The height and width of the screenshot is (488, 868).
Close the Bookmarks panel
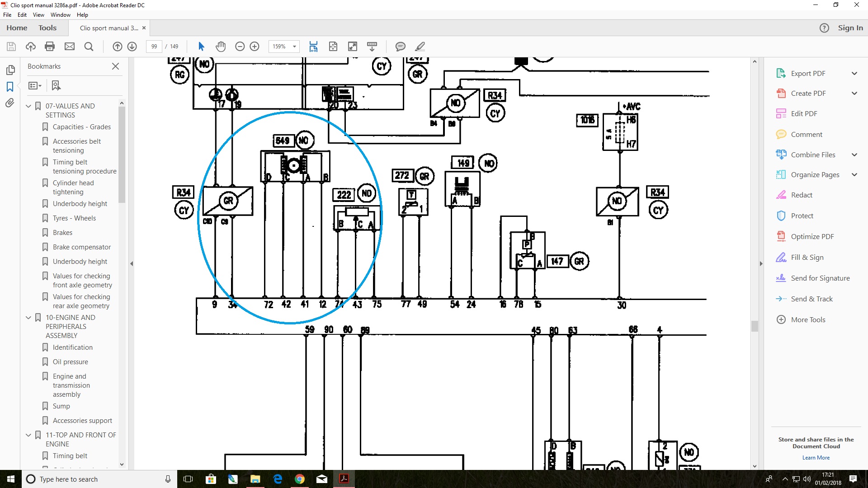[x=115, y=66]
